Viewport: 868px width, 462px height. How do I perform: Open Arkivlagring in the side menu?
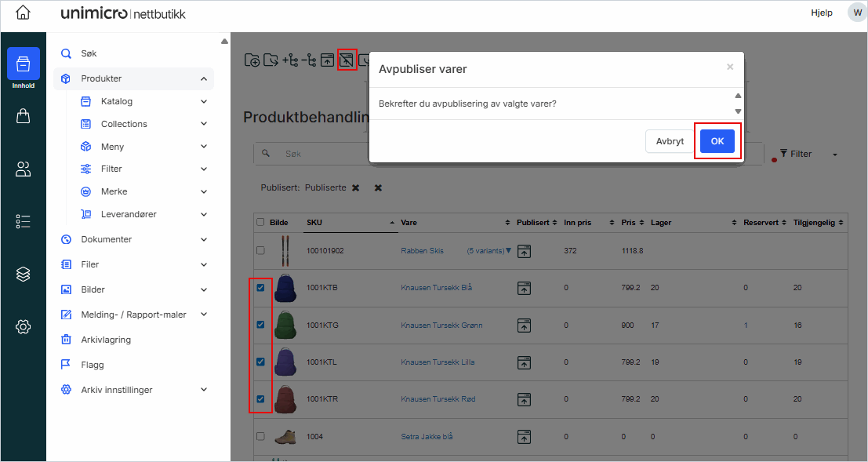(106, 340)
